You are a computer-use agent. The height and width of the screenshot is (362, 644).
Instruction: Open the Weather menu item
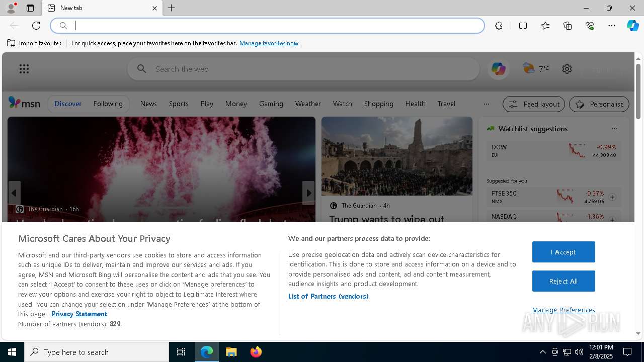click(x=308, y=104)
